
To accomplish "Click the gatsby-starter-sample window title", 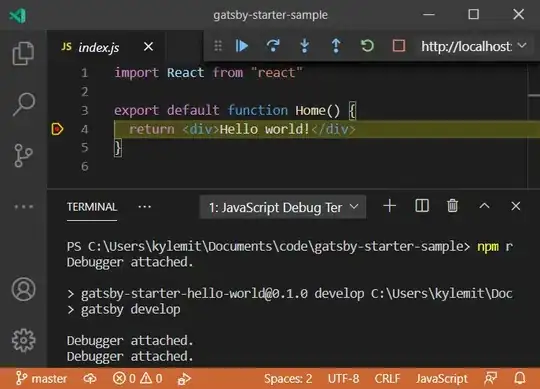I will click(x=270, y=15).
